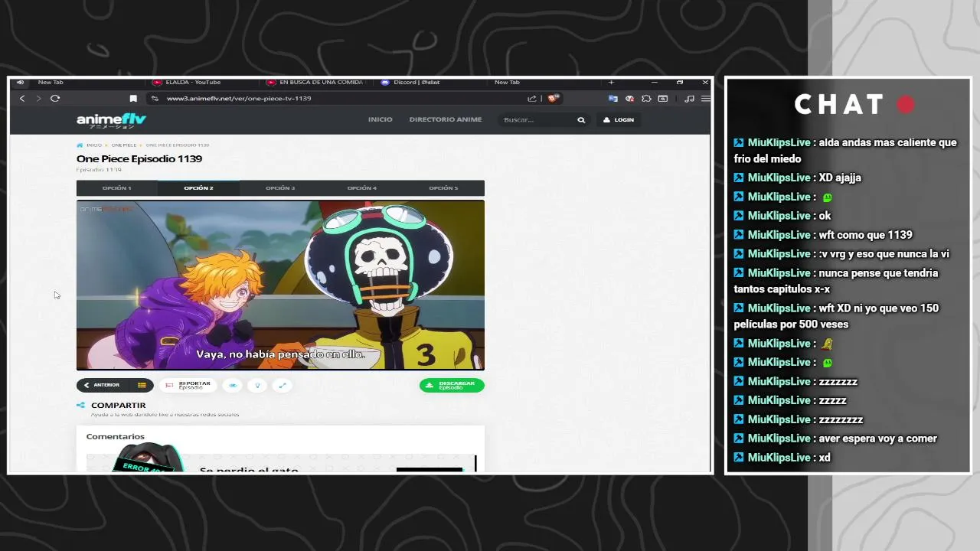Click the audio speaker icon in tab strip
The width and height of the screenshot is (980, 551).
click(x=20, y=82)
